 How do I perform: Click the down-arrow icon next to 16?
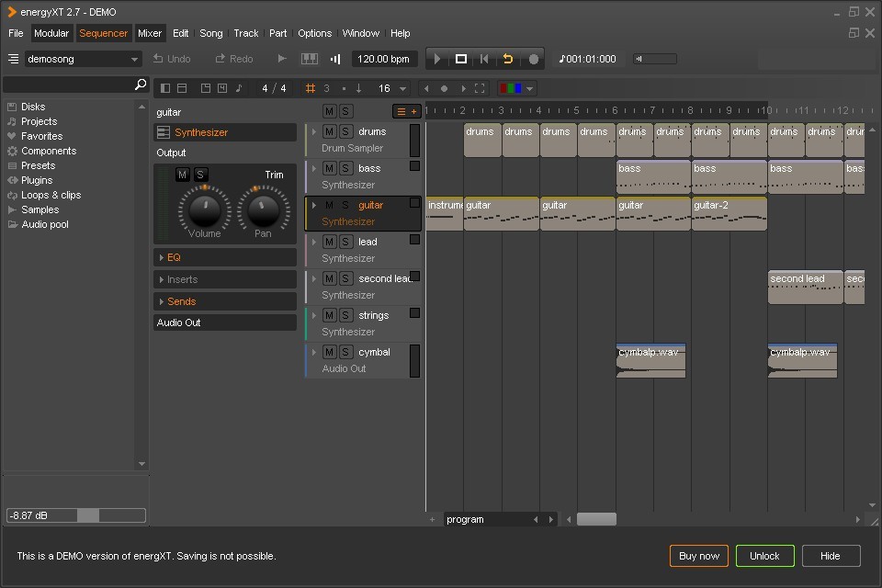[359, 88]
